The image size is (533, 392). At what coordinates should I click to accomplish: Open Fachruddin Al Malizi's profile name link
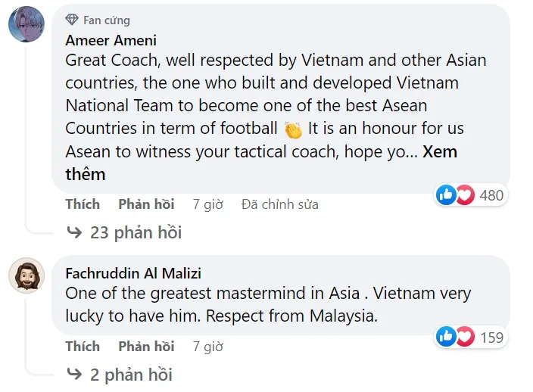[133, 273]
